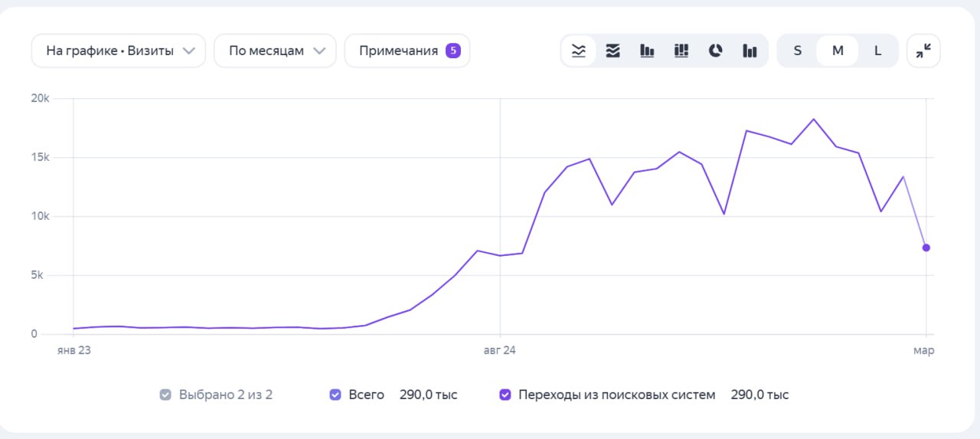
Task: Switch to the pie chart view
Action: (x=715, y=51)
